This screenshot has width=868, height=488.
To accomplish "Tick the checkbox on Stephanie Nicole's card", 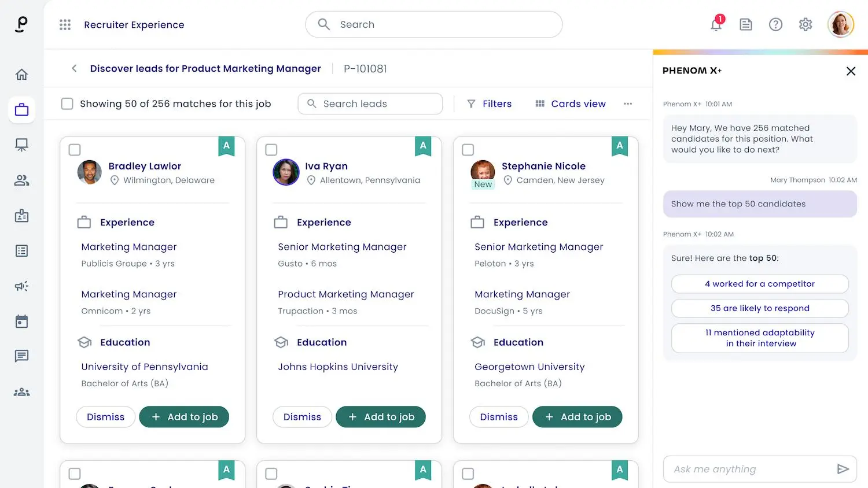I will 468,150.
